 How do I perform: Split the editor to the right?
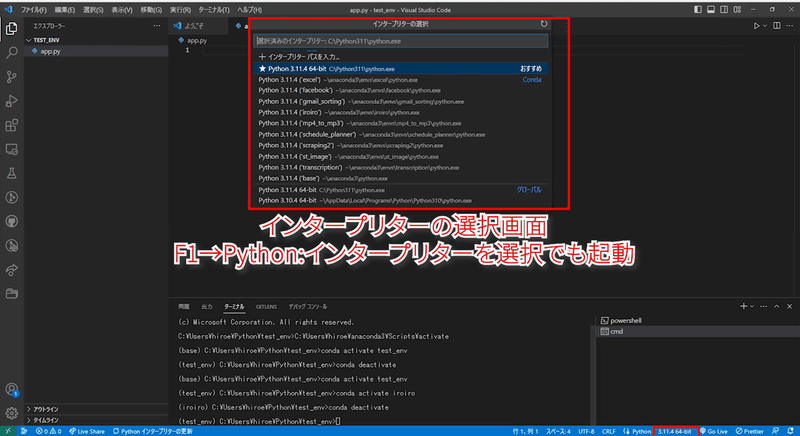[x=777, y=25]
